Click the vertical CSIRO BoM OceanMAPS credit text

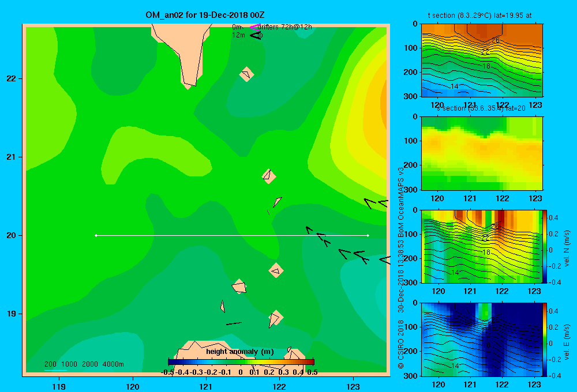coord(401,267)
